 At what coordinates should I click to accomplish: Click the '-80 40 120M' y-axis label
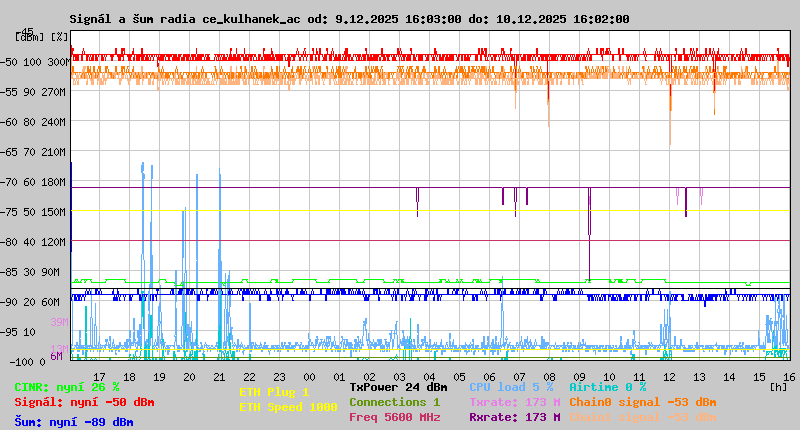33,242
